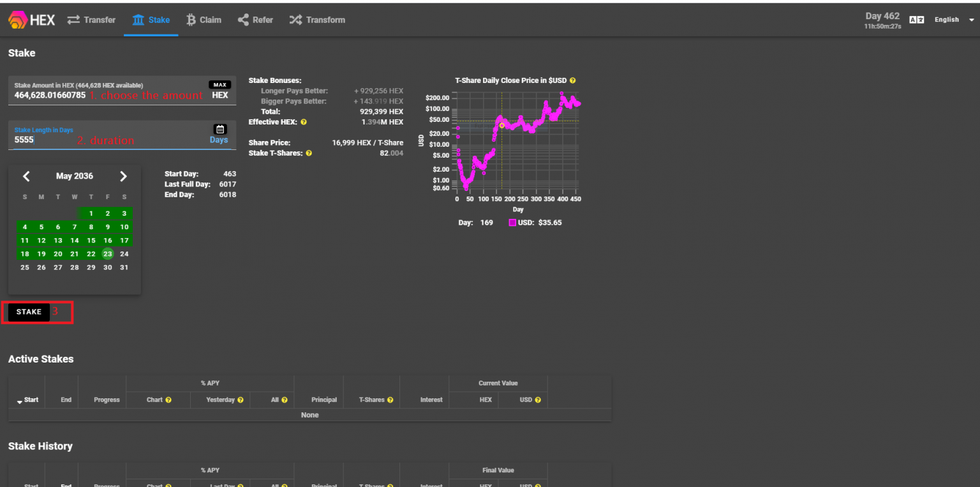Viewport: 980px width, 487px height.
Task: Click Active Stakes Principal column header
Action: point(324,400)
